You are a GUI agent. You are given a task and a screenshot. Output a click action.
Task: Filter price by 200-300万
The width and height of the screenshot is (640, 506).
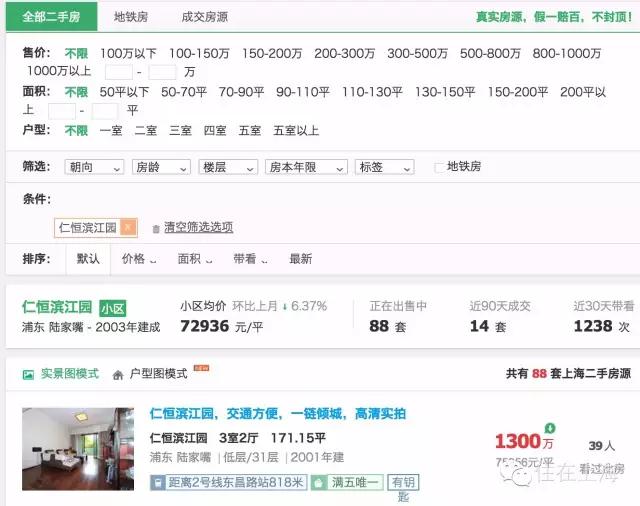344,53
